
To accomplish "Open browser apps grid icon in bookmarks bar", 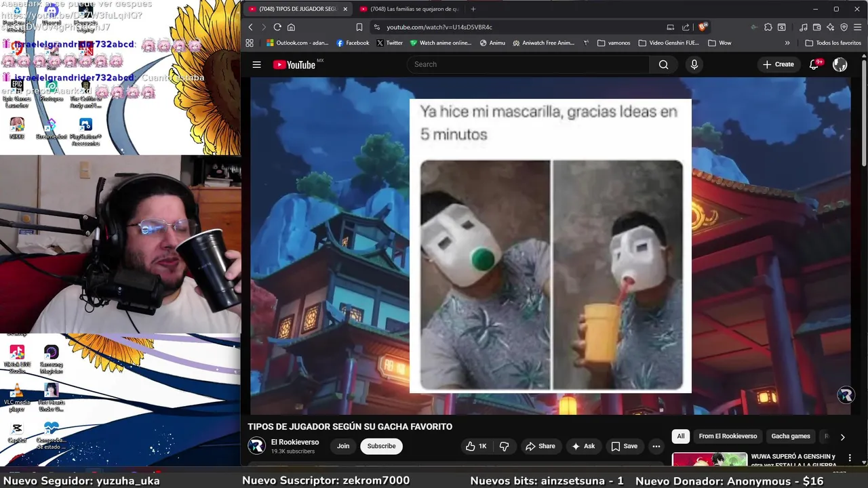I will 250,43.
